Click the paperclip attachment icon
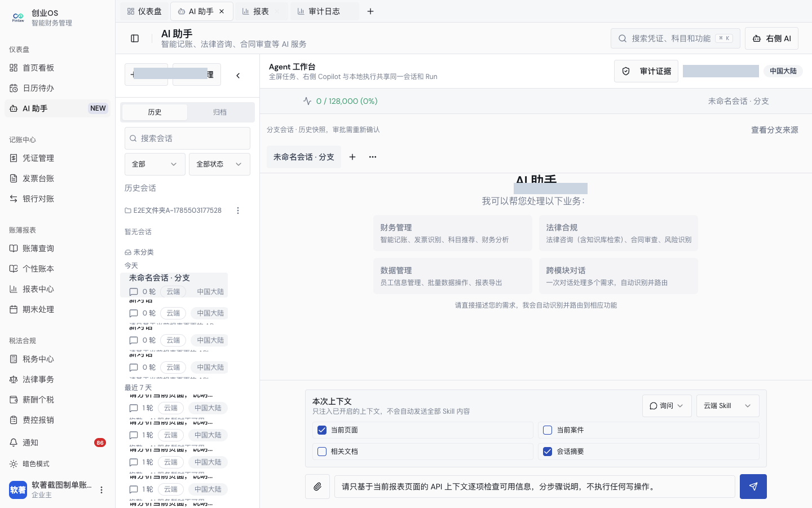Screen dimensions: 812x508 pos(317,487)
